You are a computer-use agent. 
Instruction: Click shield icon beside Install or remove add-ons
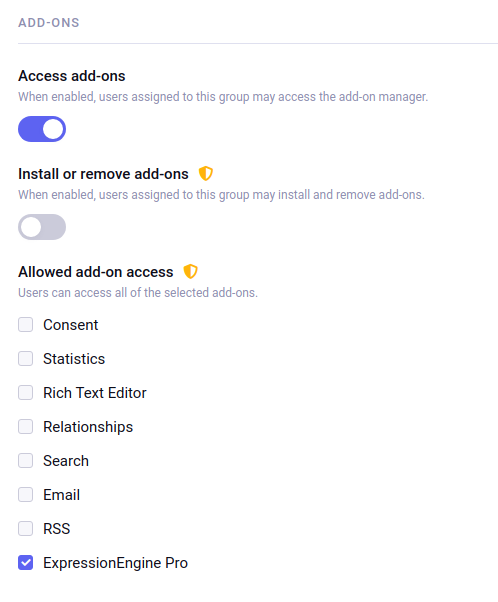click(x=205, y=174)
